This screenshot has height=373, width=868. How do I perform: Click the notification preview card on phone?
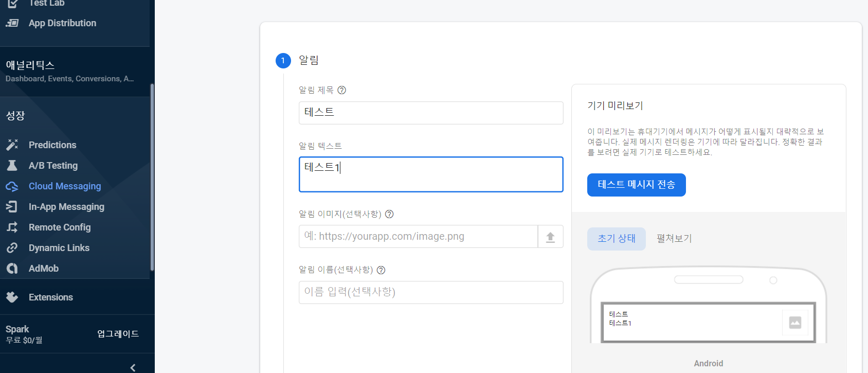point(708,323)
